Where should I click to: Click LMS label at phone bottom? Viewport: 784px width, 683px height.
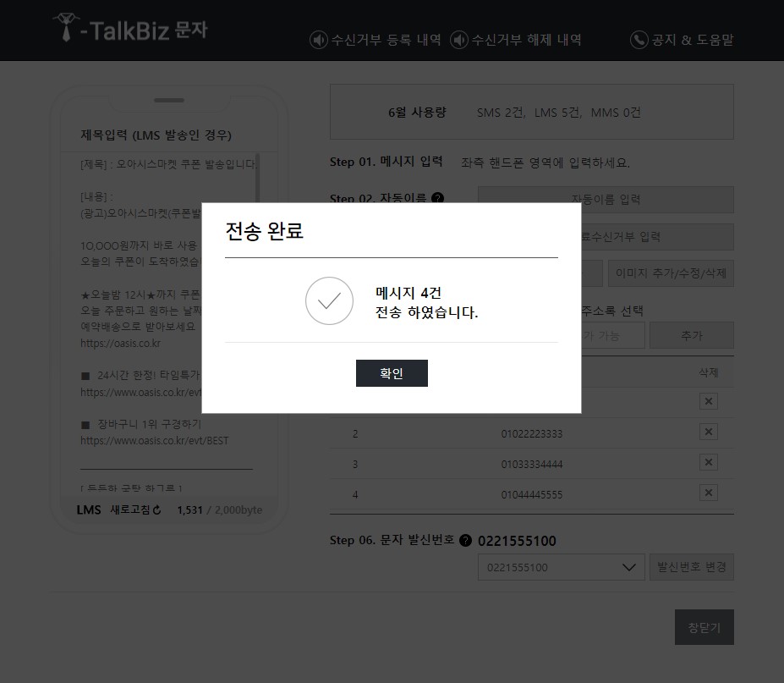click(89, 509)
